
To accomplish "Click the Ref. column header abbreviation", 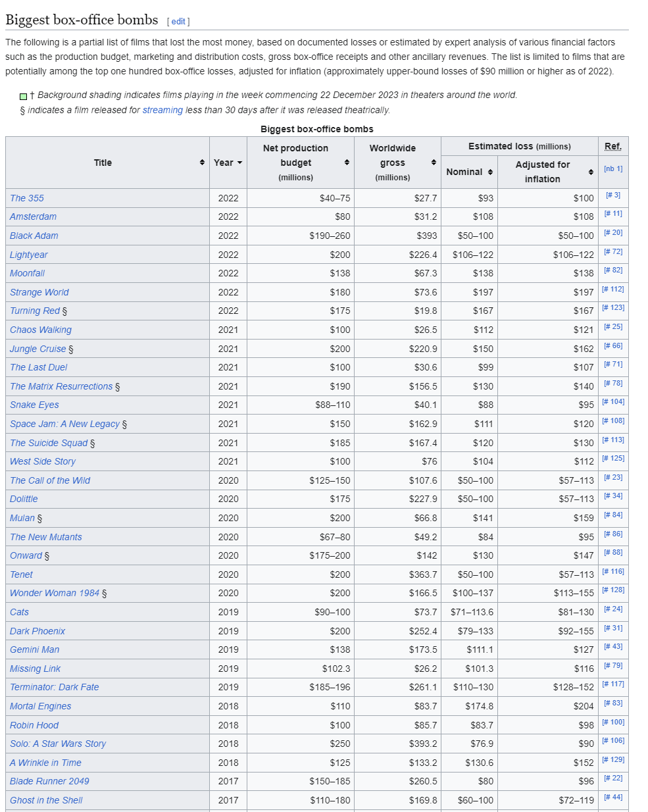I will (x=613, y=146).
